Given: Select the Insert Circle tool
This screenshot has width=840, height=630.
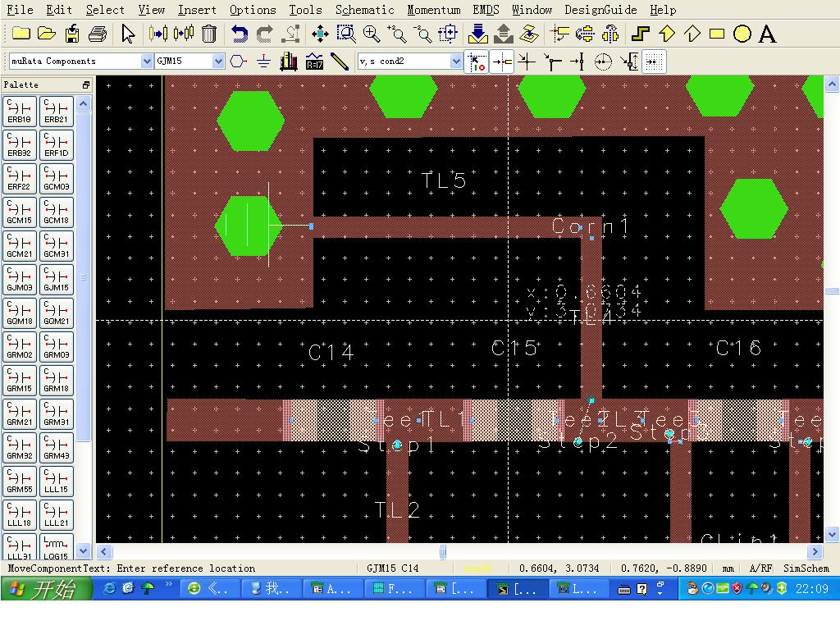Looking at the screenshot, I should [x=742, y=34].
